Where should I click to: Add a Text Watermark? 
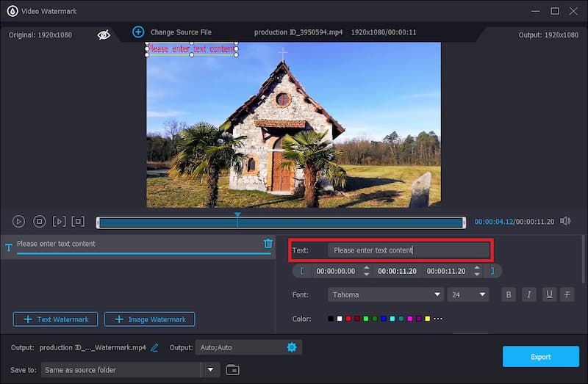coord(56,319)
